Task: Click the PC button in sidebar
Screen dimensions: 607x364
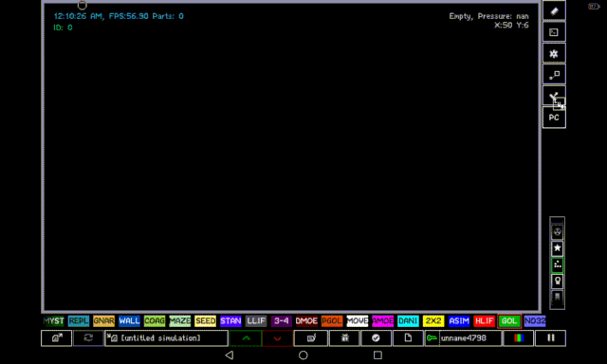Action: pyautogui.click(x=554, y=118)
